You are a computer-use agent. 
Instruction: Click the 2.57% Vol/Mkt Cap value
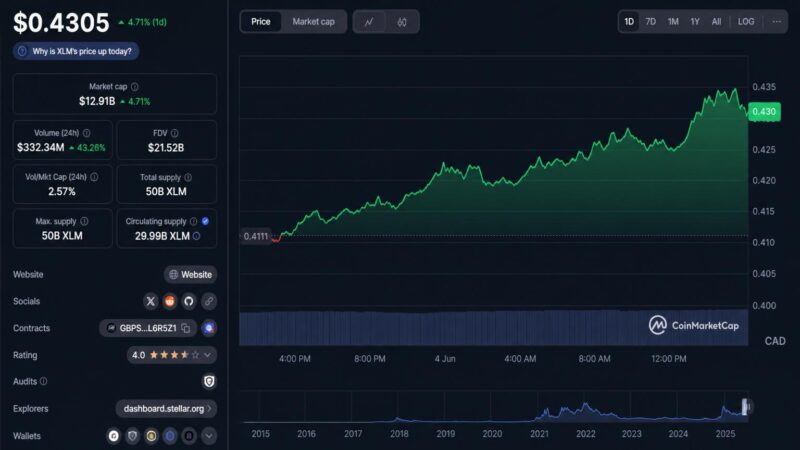(x=62, y=191)
